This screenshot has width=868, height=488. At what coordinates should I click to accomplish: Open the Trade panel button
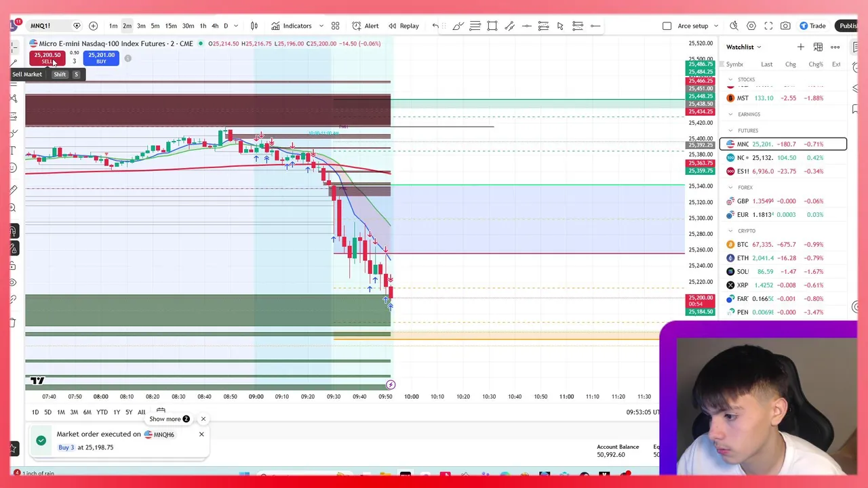tap(812, 26)
